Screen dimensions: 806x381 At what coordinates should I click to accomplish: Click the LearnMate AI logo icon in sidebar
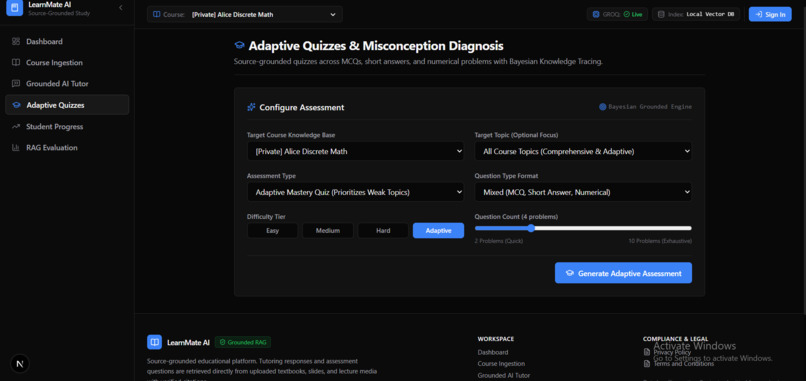coord(14,8)
